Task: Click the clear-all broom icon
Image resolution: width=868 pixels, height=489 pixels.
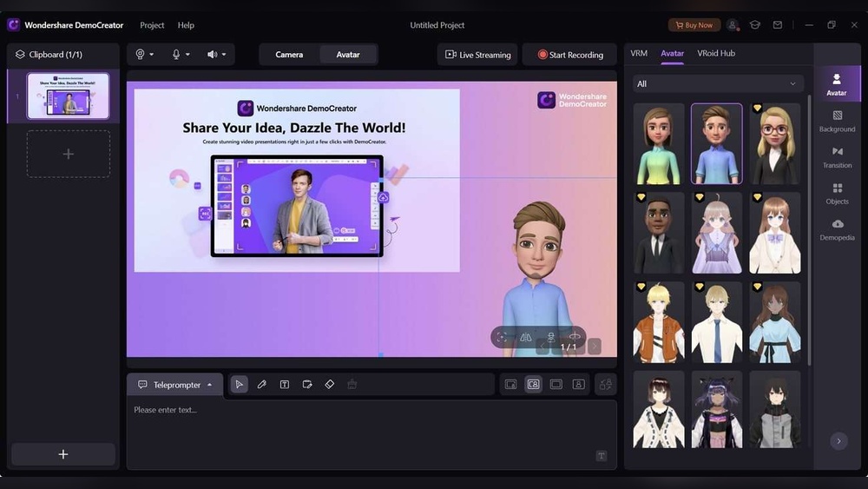Action: (352, 384)
